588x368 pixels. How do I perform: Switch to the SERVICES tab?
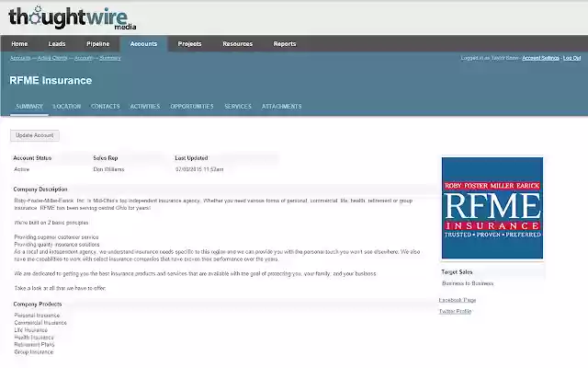pyautogui.click(x=238, y=107)
